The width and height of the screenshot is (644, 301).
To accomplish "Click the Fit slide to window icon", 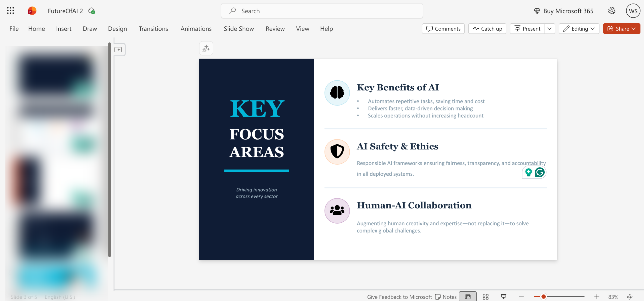I will pos(630,297).
